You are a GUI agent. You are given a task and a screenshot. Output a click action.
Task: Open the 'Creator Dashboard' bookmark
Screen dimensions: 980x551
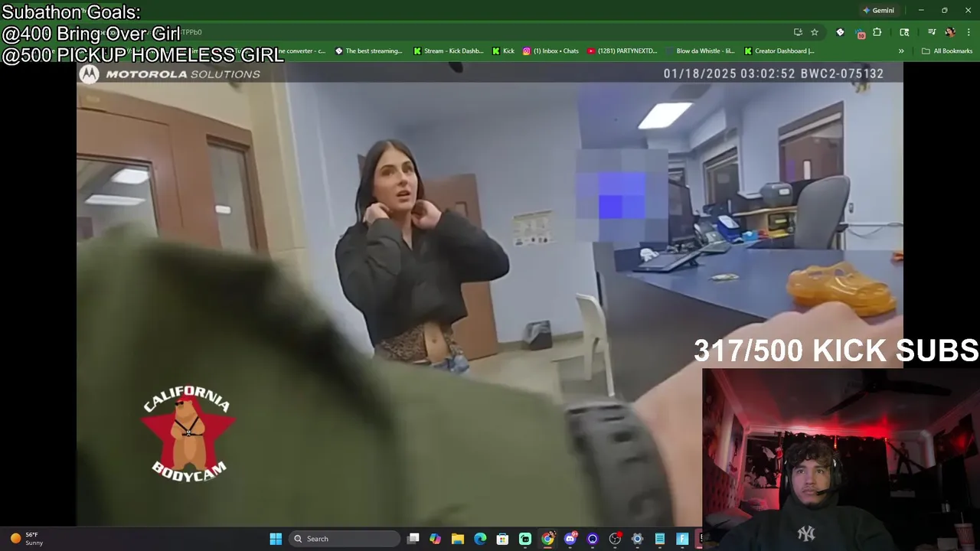tap(779, 51)
